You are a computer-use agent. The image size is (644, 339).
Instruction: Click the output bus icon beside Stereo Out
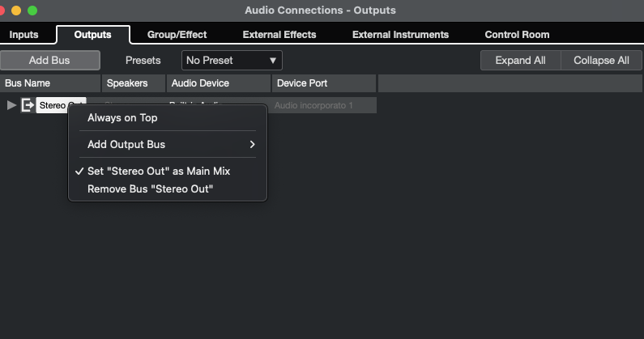click(x=28, y=105)
